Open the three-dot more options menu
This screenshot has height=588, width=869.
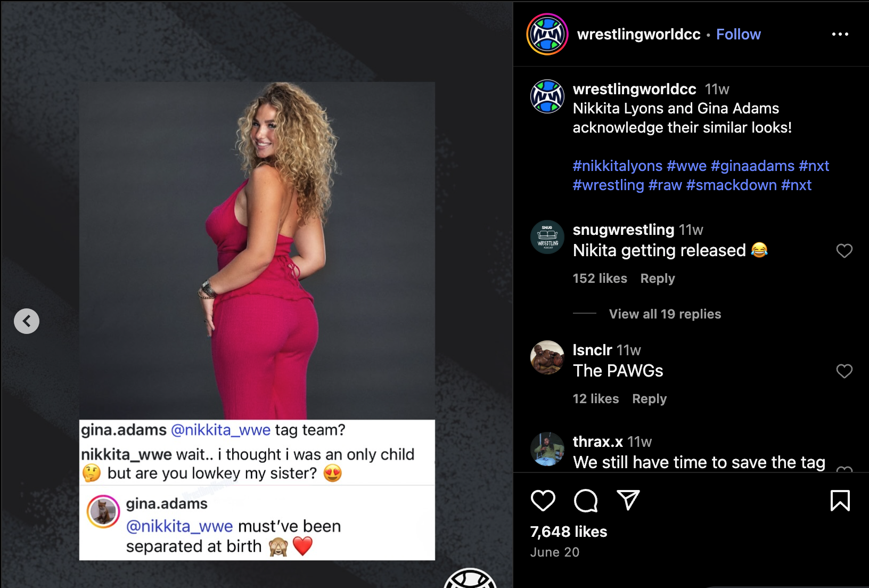pos(840,34)
